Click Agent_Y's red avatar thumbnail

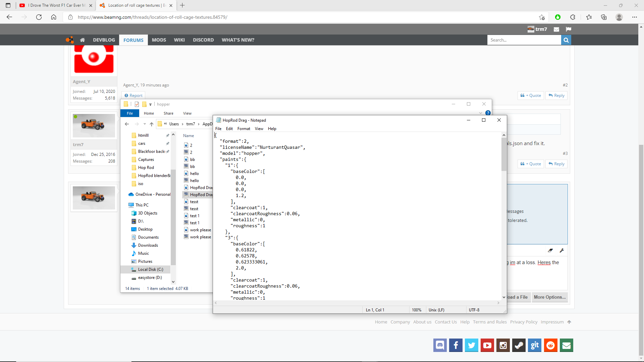click(x=94, y=59)
